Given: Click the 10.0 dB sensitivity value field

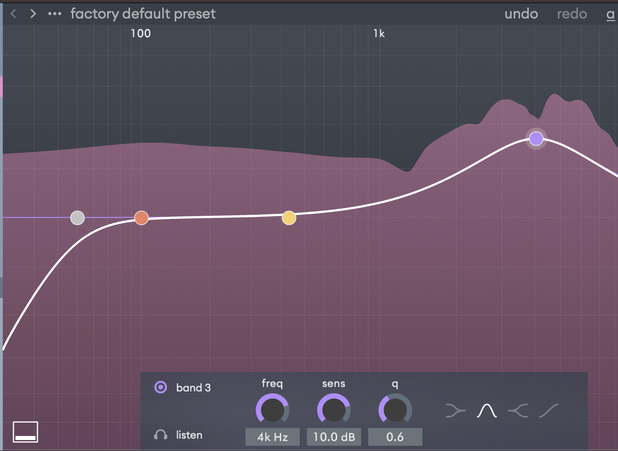Looking at the screenshot, I should (334, 437).
